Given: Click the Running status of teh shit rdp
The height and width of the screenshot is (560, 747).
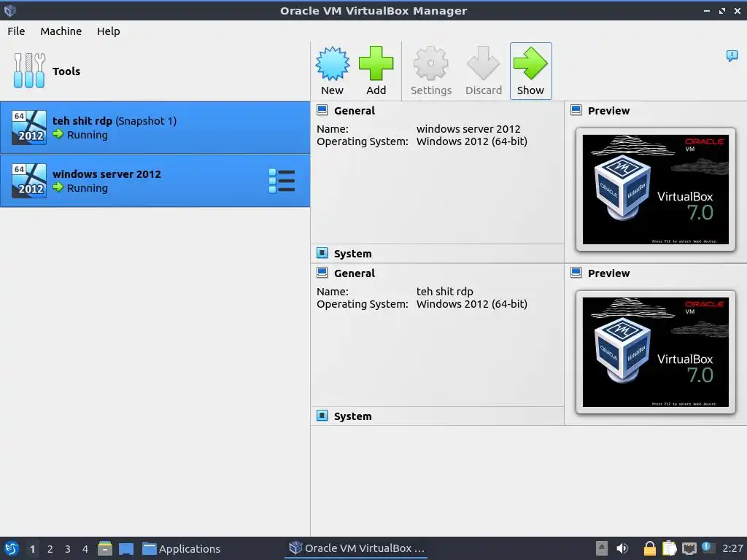Looking at the screenshot, I should click(x=88, y=135).
